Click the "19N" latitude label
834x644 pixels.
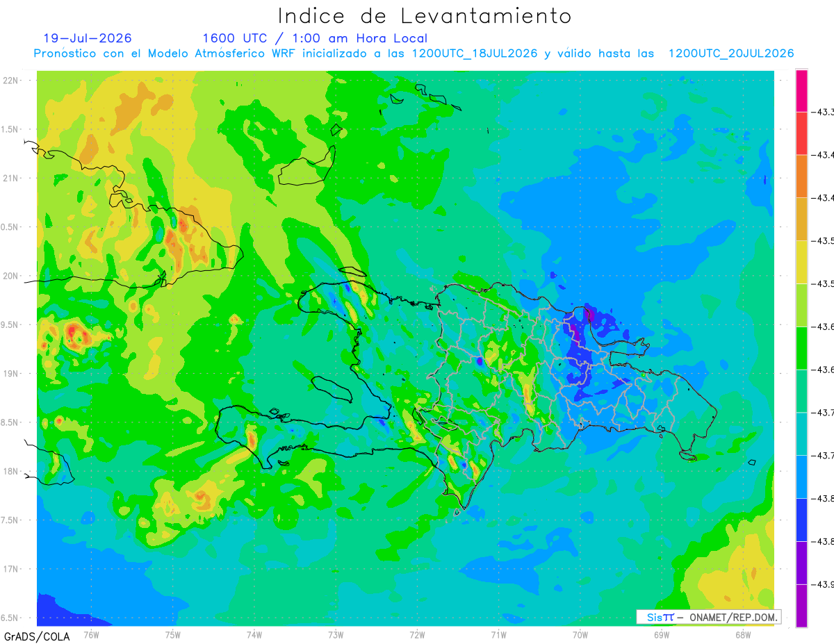(x=11, y=374)
